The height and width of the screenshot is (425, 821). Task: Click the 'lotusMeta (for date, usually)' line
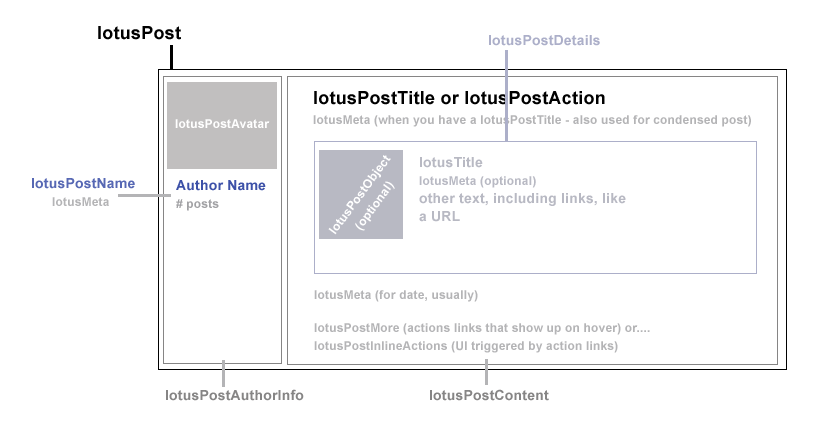click(396, 295)
